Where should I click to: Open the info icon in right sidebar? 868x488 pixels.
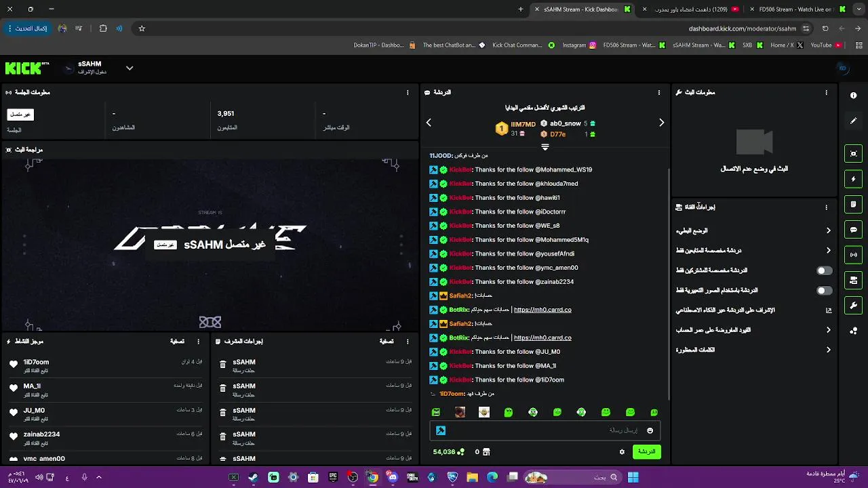854,96
